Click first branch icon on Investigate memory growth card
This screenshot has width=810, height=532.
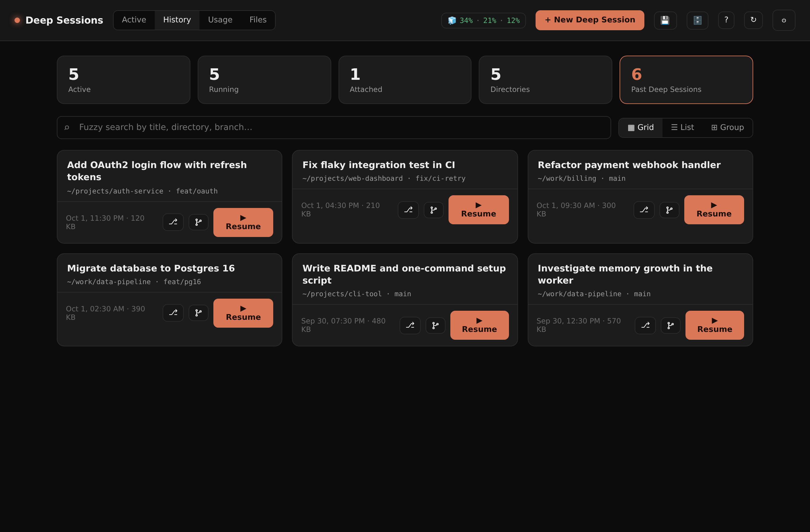tap(645, 325)
